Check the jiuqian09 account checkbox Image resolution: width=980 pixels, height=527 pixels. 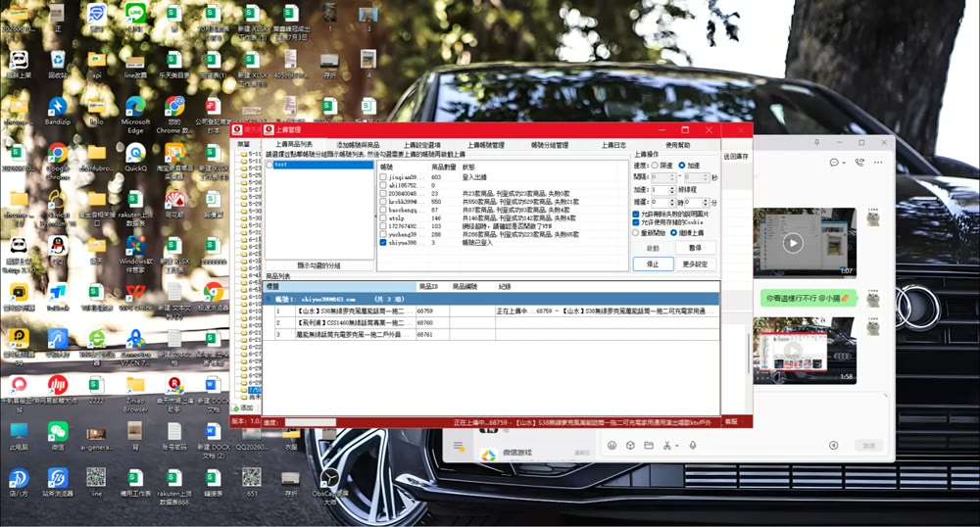point(383,177)
